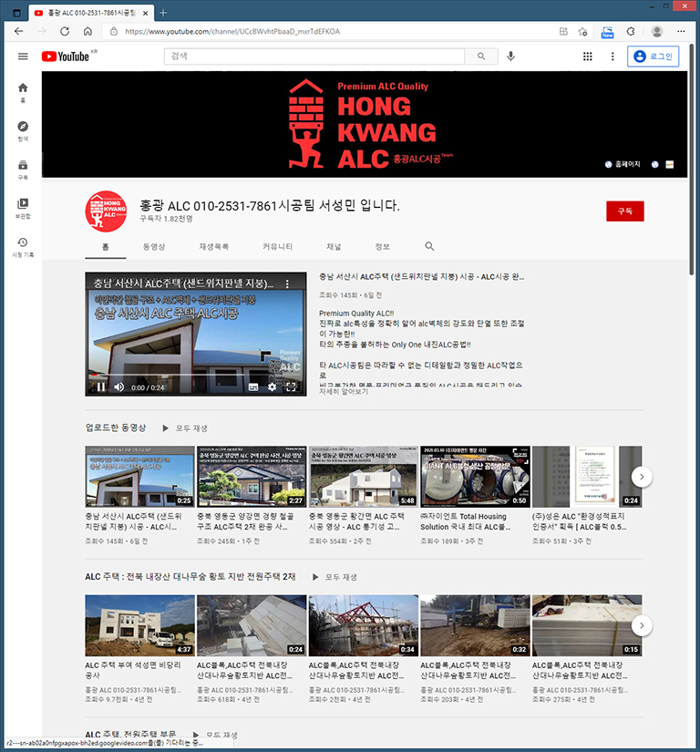Open Subscriptions icon in sidebar
Screen dimensions: 700x752
23,170
